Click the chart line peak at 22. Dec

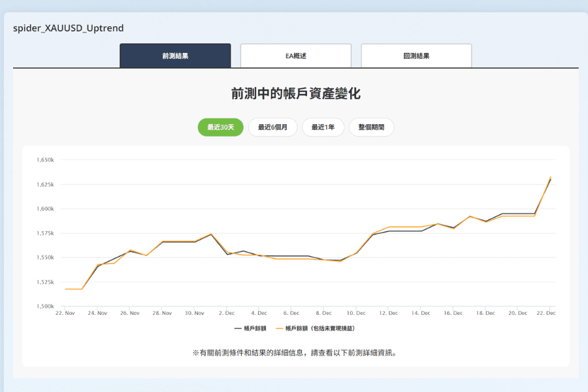550,178
